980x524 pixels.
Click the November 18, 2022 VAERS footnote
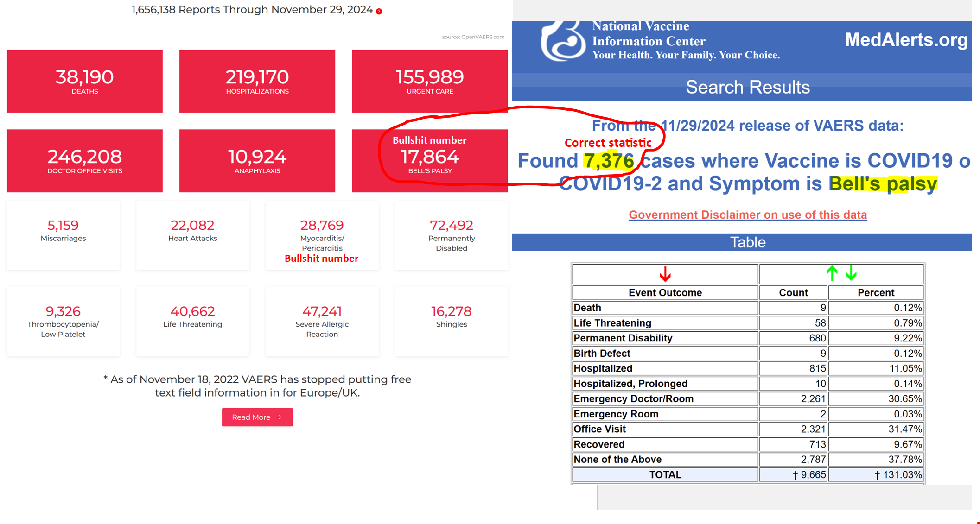pos(257,386)
